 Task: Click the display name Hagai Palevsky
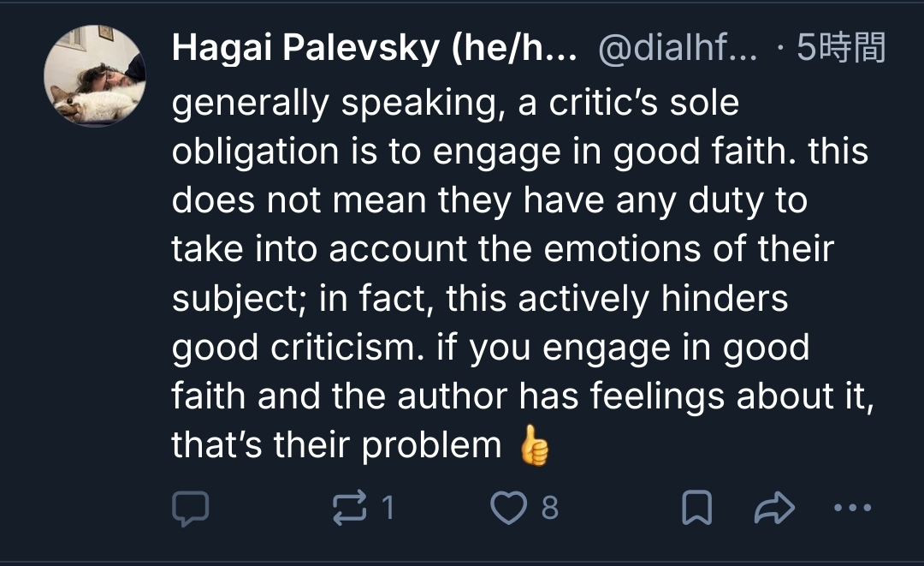[x=375, y=50]
